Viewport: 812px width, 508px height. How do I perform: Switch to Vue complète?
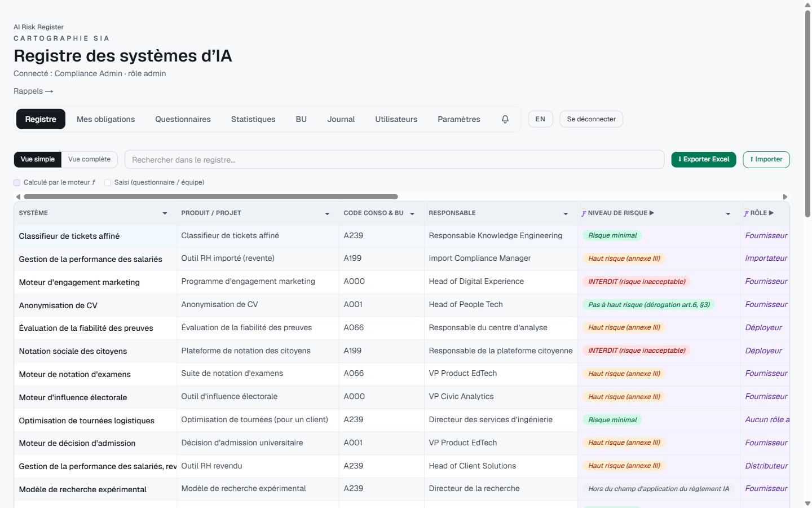point(89,159)
